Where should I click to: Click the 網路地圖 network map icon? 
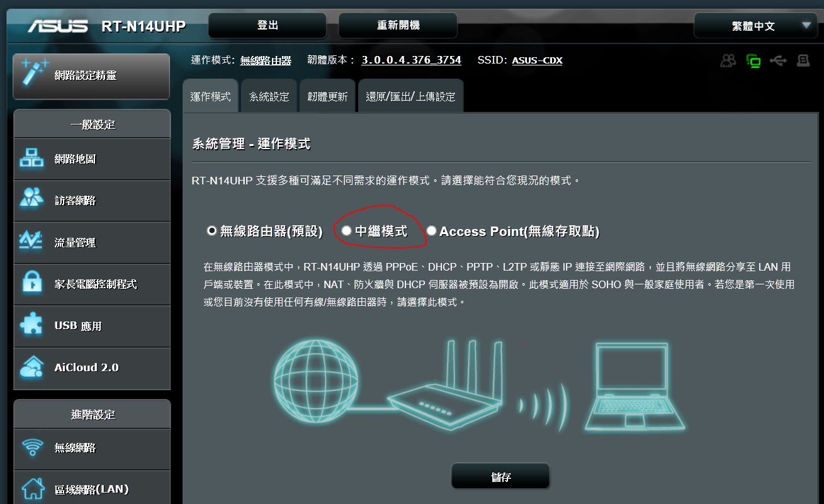coord(32,159)
